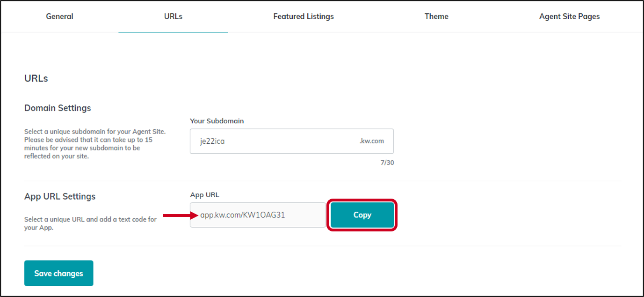Select the URLs tab
The width and height of the screenshot is (644, 297).
173,16
